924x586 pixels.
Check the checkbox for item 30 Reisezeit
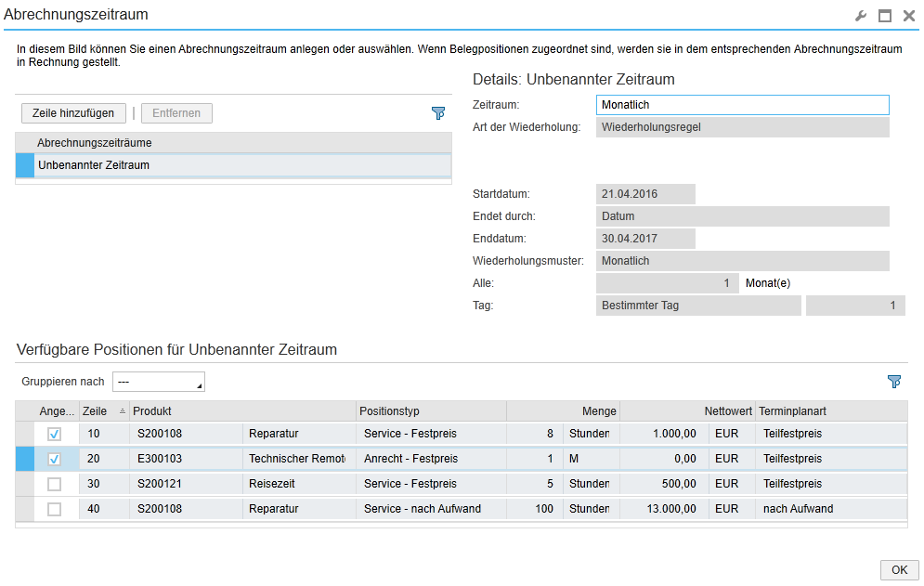tap(54, 484)
